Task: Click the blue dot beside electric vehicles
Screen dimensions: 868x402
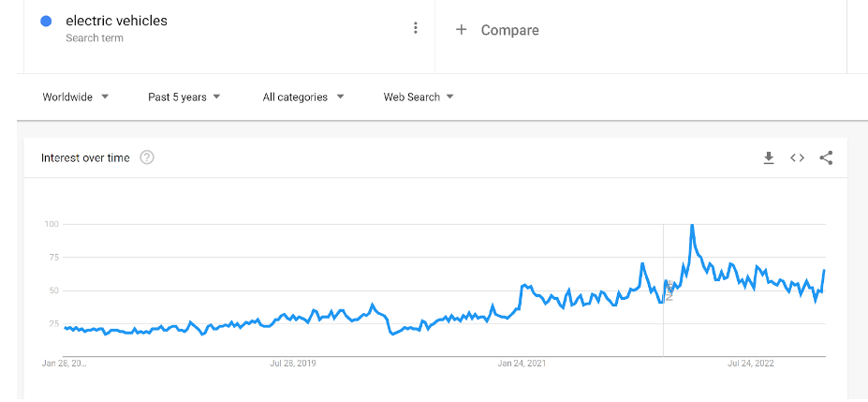Action: (x=46, y=22)
